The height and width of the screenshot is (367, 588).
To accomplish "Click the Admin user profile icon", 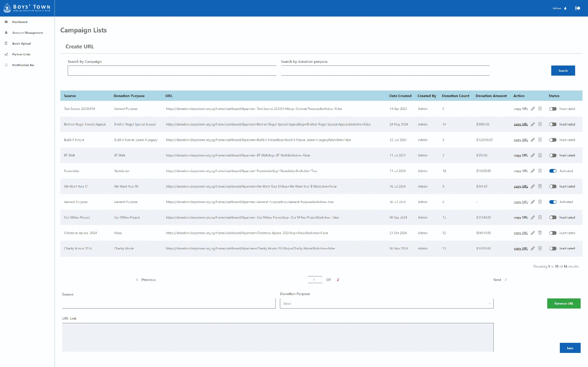I will click(x=565, y=8).
